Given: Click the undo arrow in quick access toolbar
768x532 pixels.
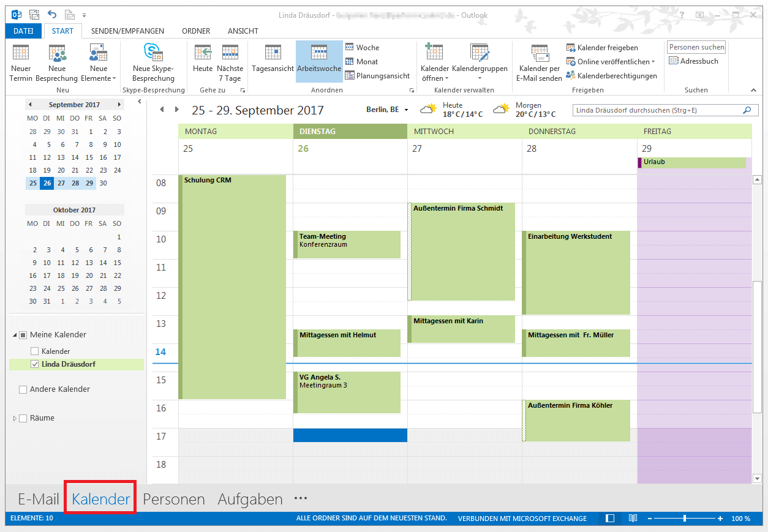Looking at the screenshot, I should click(52, 14).
